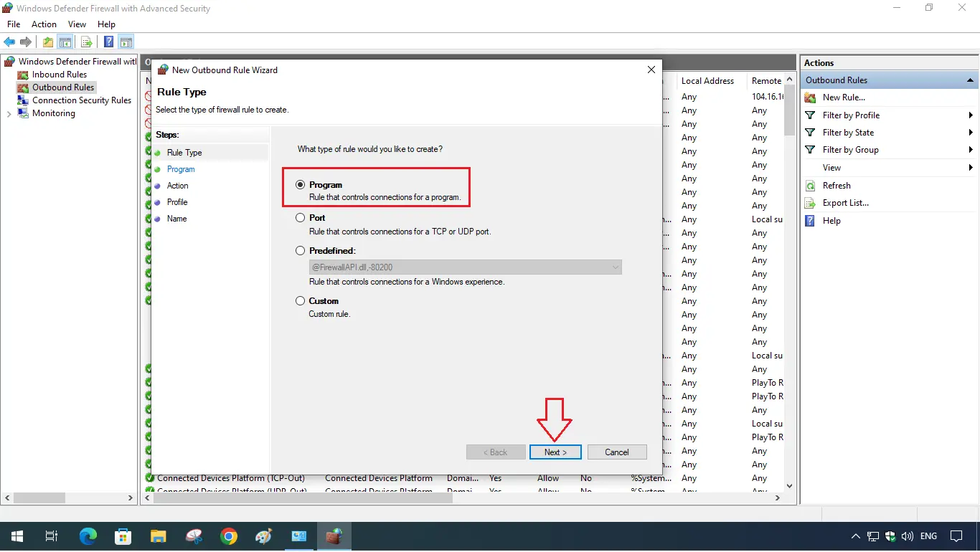Select Inbound Rules in the console tree

pyautogui.click(x=59, y=74)
